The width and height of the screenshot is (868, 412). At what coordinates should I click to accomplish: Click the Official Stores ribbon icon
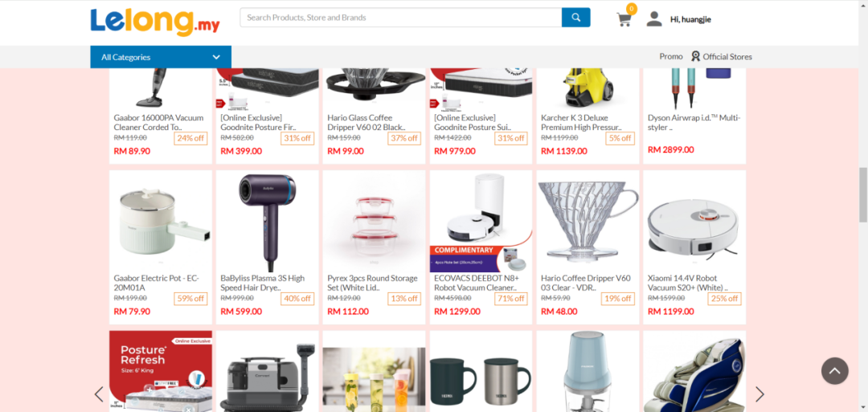click(x=695, y=56)
